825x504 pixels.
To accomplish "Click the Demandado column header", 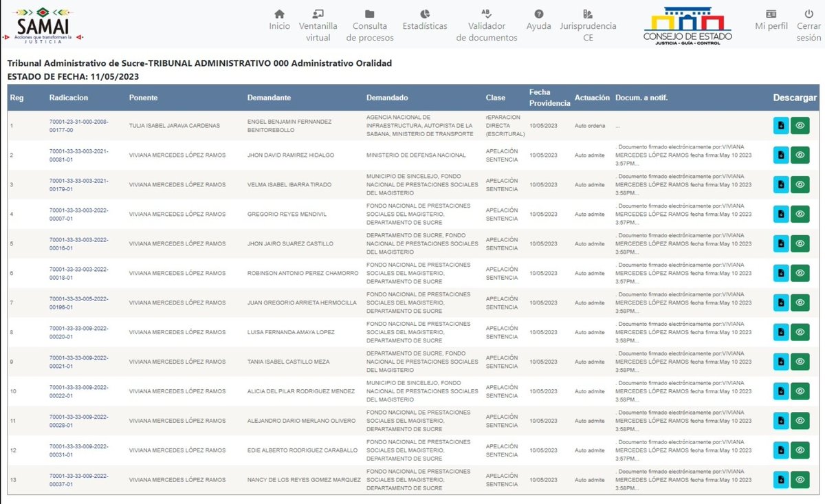I will [x=387, y=98].
